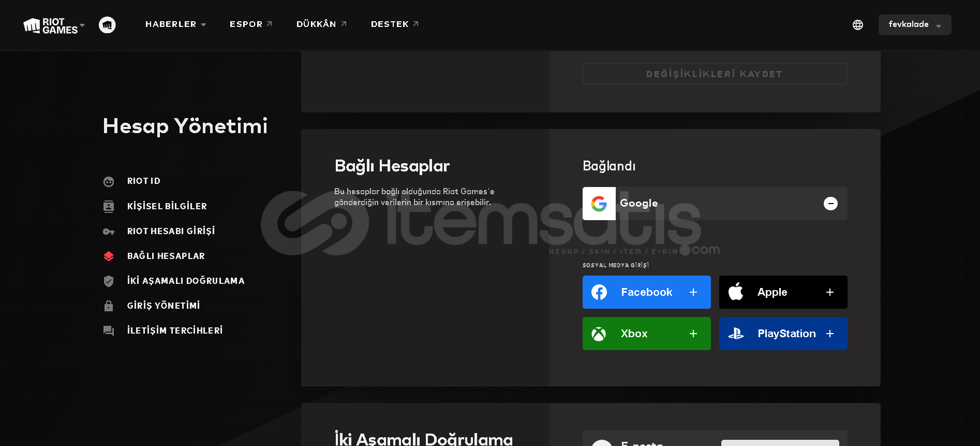Connect Xbox account
Image resolution: width=980 pixels, height=446 pixels.
point(647,334)
